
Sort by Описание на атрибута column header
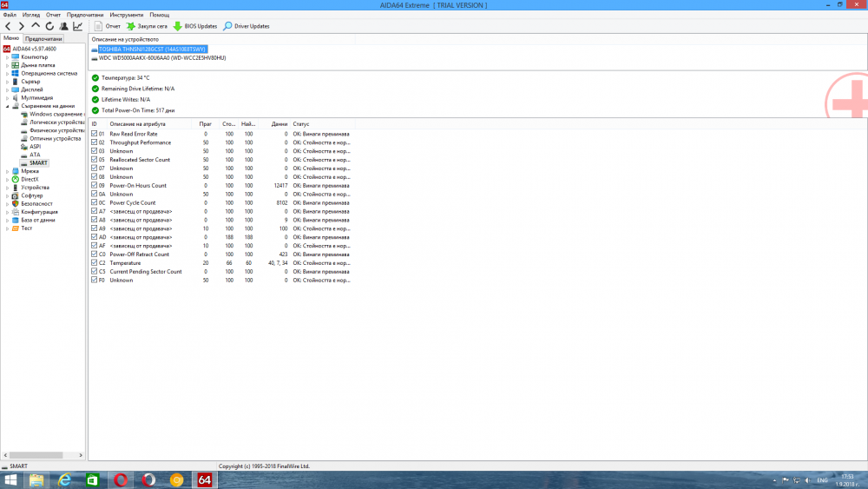coord(149,124)
